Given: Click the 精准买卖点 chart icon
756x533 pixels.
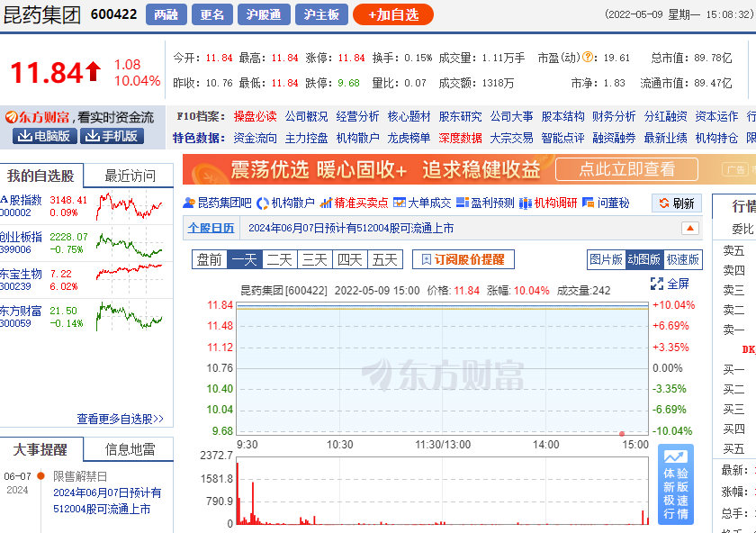Looking at the screenshot, I should (x=326, y=203).
